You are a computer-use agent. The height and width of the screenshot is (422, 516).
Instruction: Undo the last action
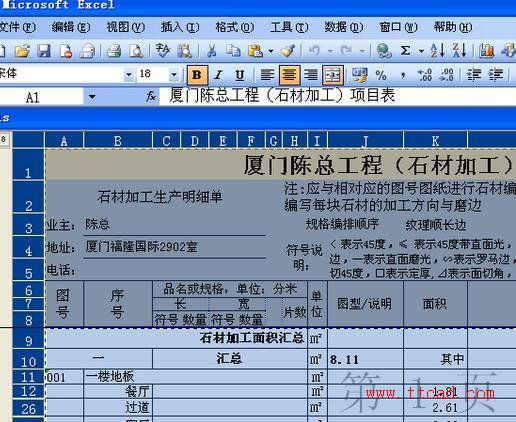click(x=314, y=51)
